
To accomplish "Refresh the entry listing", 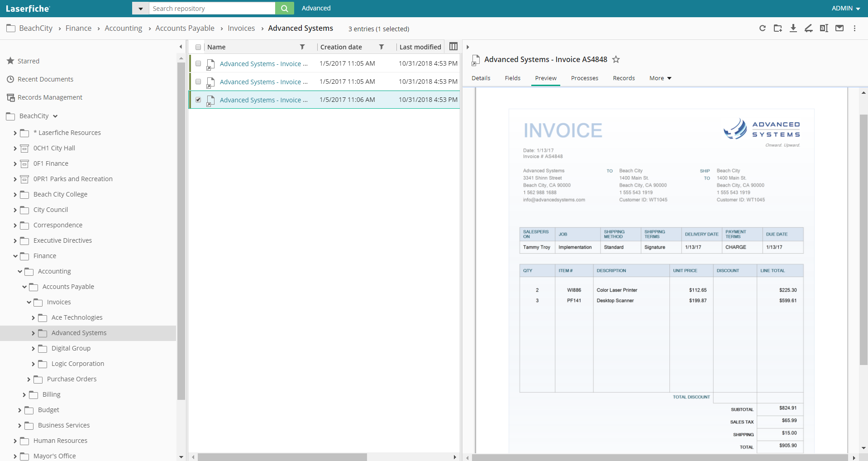I will click(763, 28).
